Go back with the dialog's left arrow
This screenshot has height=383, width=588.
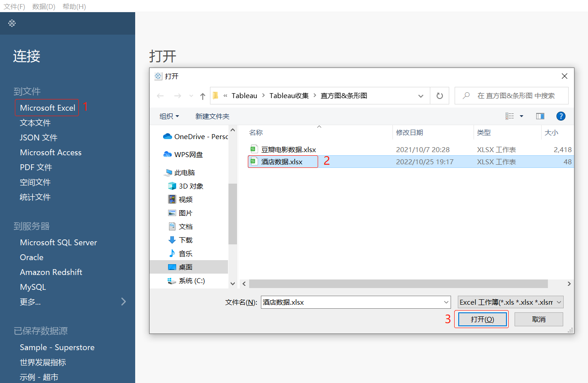[x=160, y=96]
